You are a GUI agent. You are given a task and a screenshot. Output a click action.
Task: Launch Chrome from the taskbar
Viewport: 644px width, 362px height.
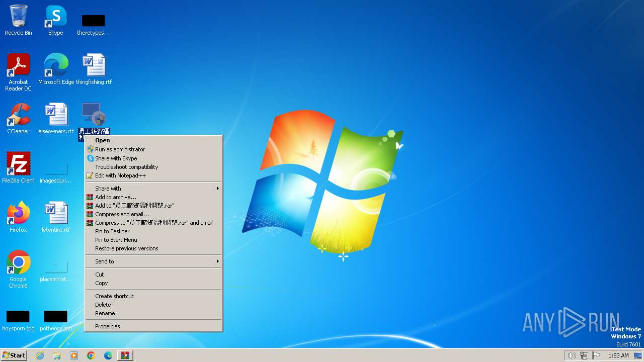point(91,355)
